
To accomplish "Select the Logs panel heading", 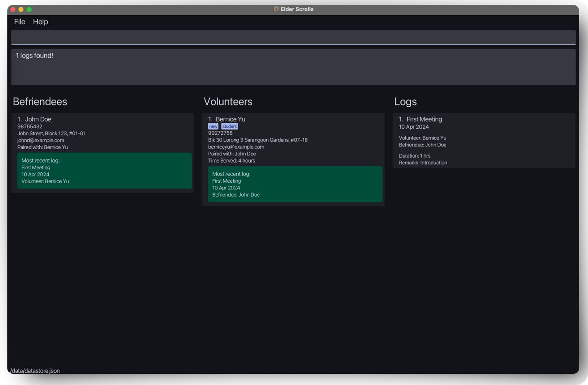I will click(405, 101).
